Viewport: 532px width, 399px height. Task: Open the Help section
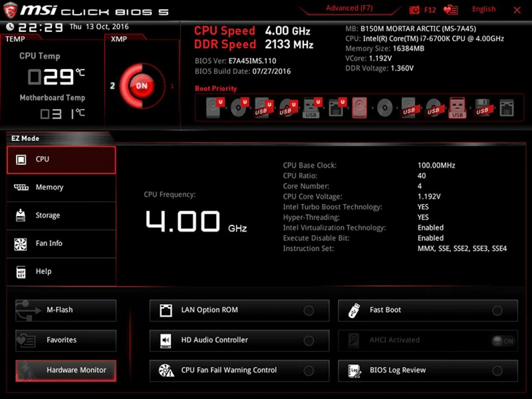(61, 272)
